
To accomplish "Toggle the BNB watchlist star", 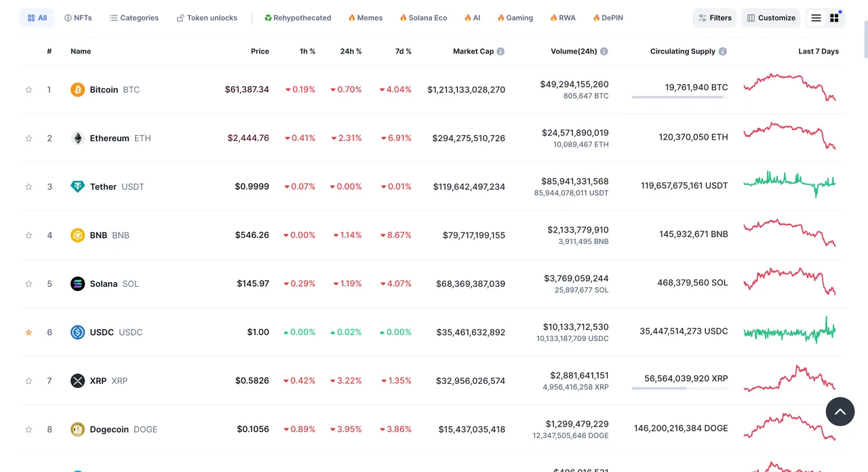I will tap(28, 235).
